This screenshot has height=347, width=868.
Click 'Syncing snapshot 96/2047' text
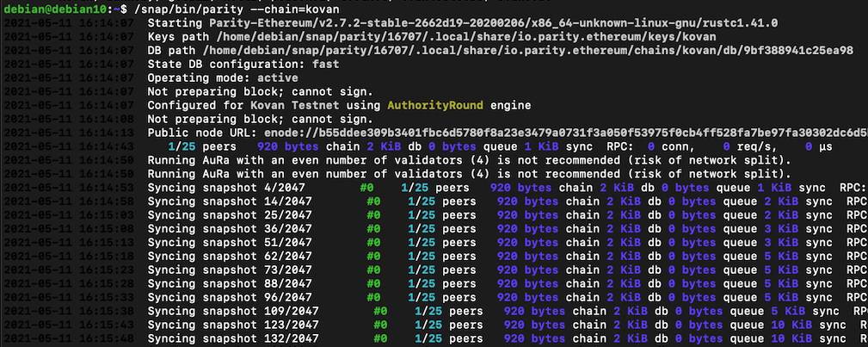coord(229,297)
